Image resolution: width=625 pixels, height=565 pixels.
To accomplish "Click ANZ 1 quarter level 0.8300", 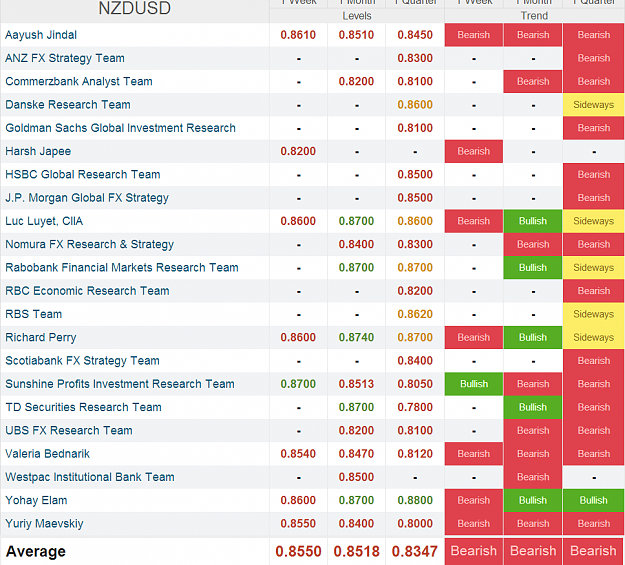I will [x=415, y=58].
